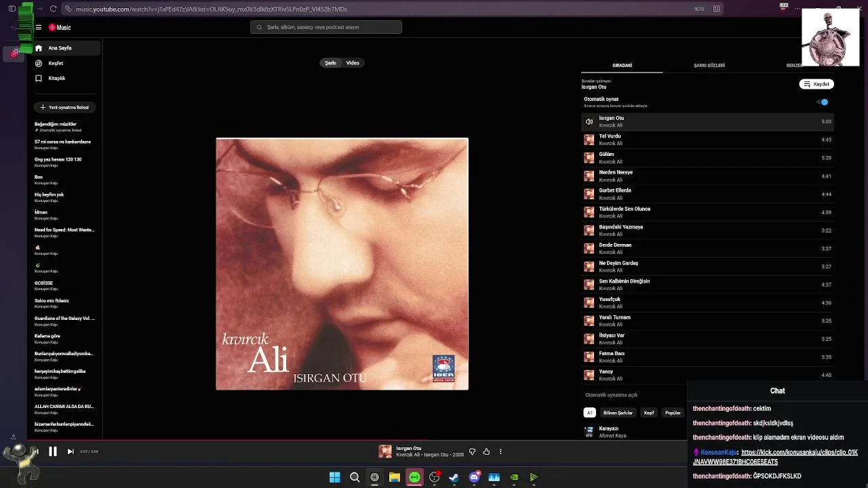Viewport: 868px width, 488px height.
Task: Open Kafama göre playlist
Action: click(64, 338)
